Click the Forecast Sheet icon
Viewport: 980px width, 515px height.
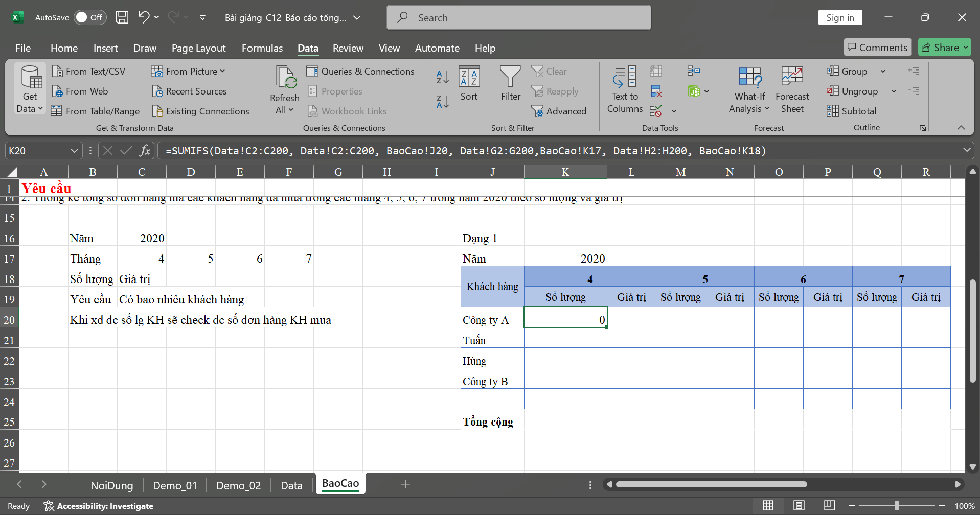click(x=792, y=77)
